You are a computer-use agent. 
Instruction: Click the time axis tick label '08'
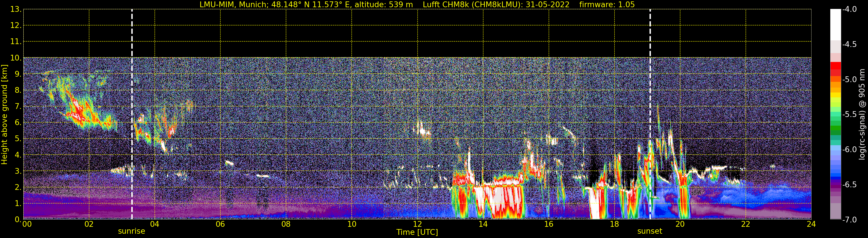click(286, 224)
